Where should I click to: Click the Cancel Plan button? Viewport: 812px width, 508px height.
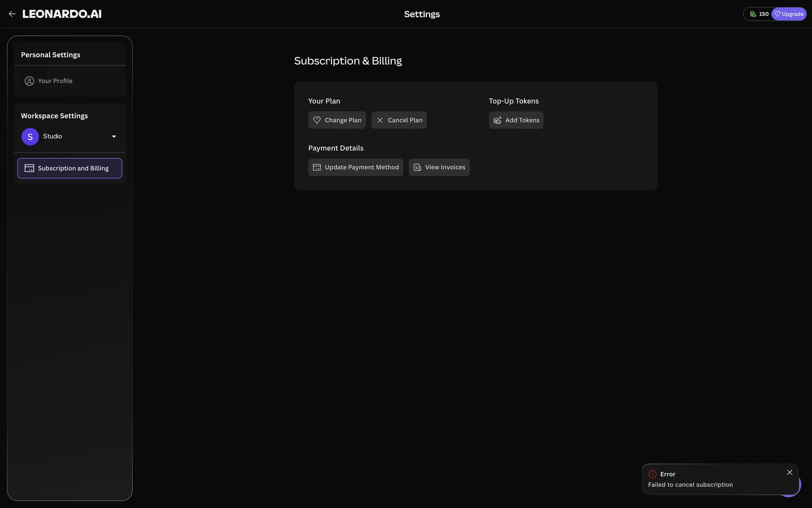coord(399,120)
